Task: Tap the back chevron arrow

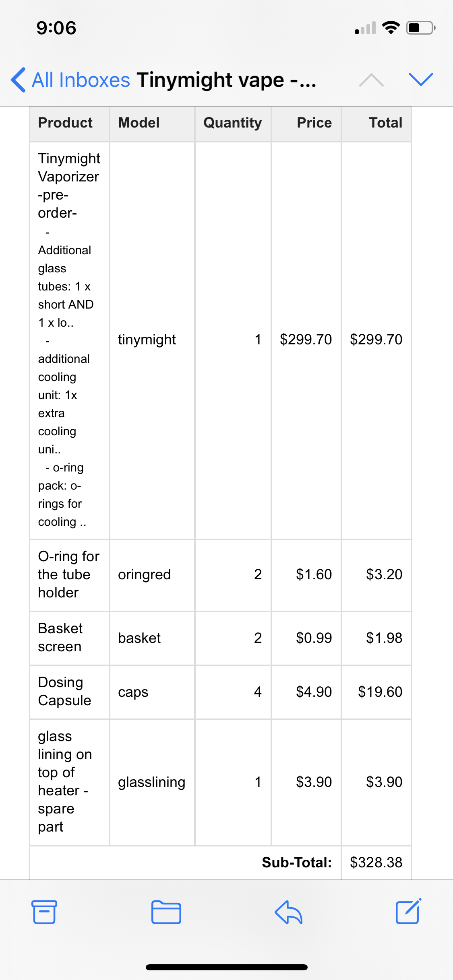Action: [x=19, y=80]
